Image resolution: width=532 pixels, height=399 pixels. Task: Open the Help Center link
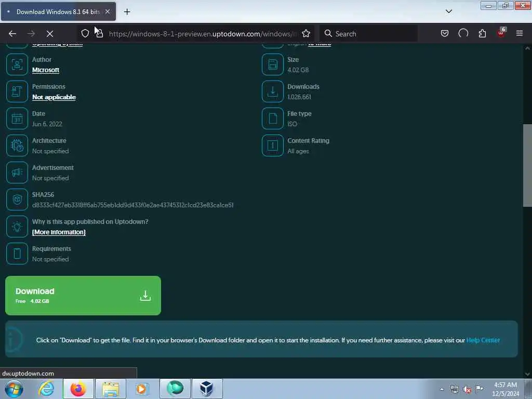pyautogui.click(x=483, y=340)
